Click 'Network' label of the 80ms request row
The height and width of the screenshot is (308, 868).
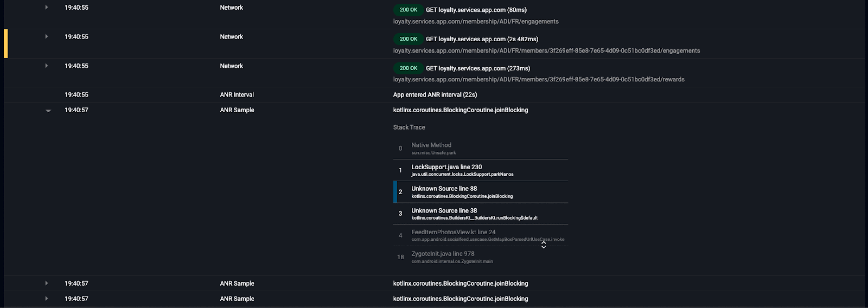(231, 8)
